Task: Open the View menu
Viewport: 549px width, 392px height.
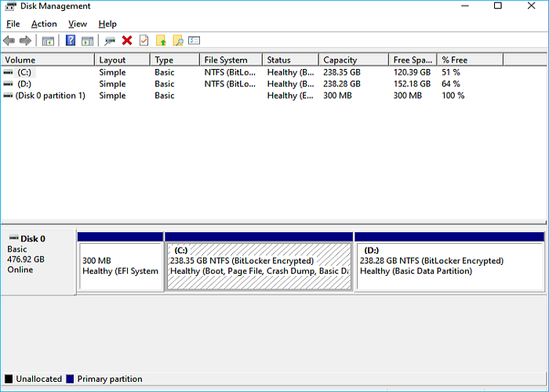Action: 77,24
